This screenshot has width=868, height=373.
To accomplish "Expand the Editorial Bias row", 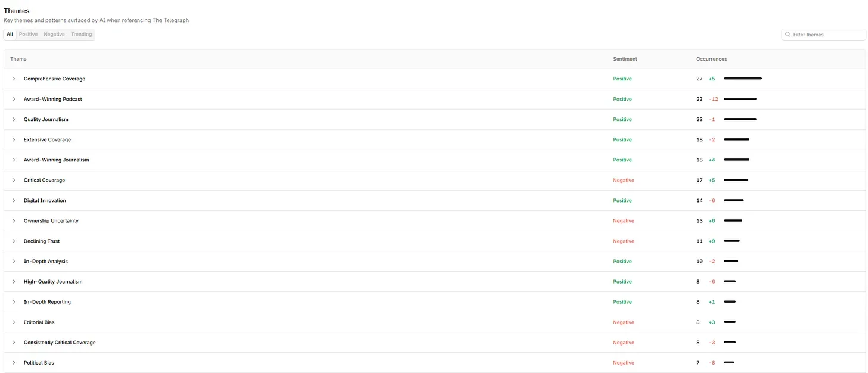I will click(14, 322).
